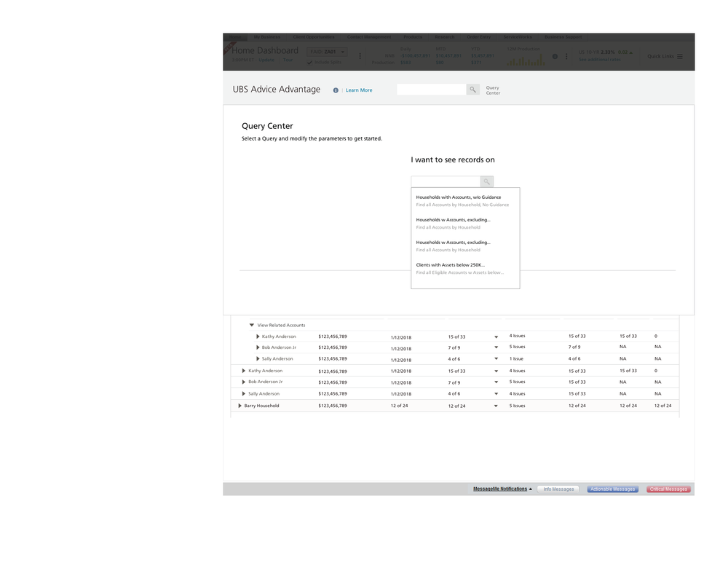Collapse the View Related Accounts section
728x563 pixels.
[x=252, y=325]
